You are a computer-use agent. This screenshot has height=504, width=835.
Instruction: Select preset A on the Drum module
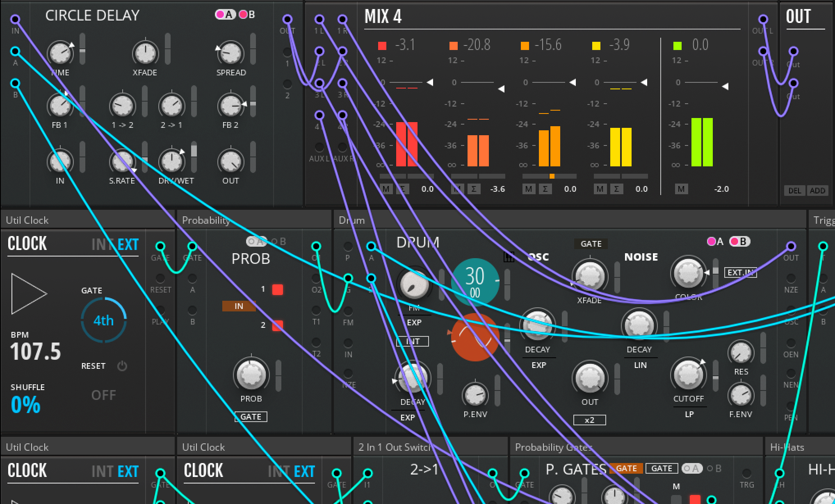[715, 242]
